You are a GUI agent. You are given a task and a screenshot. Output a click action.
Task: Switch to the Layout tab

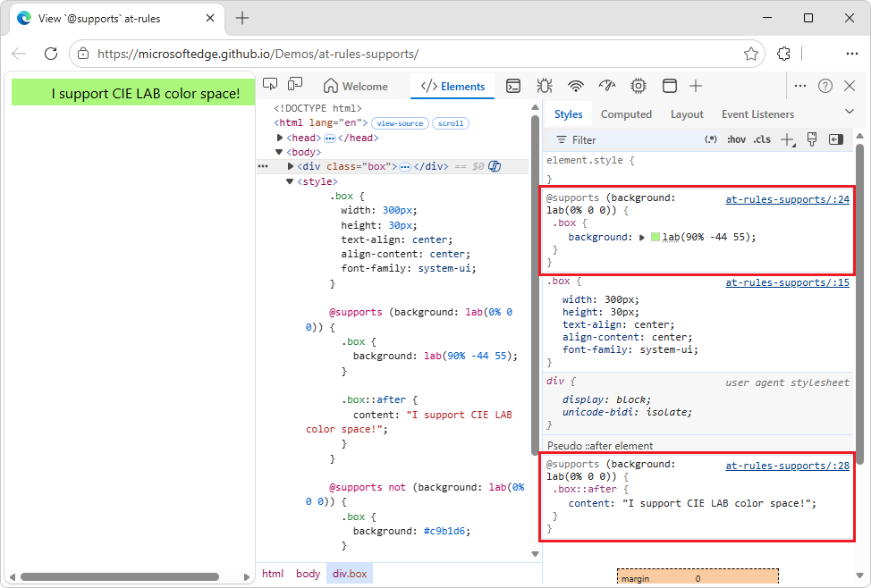(x=687, y=113)
